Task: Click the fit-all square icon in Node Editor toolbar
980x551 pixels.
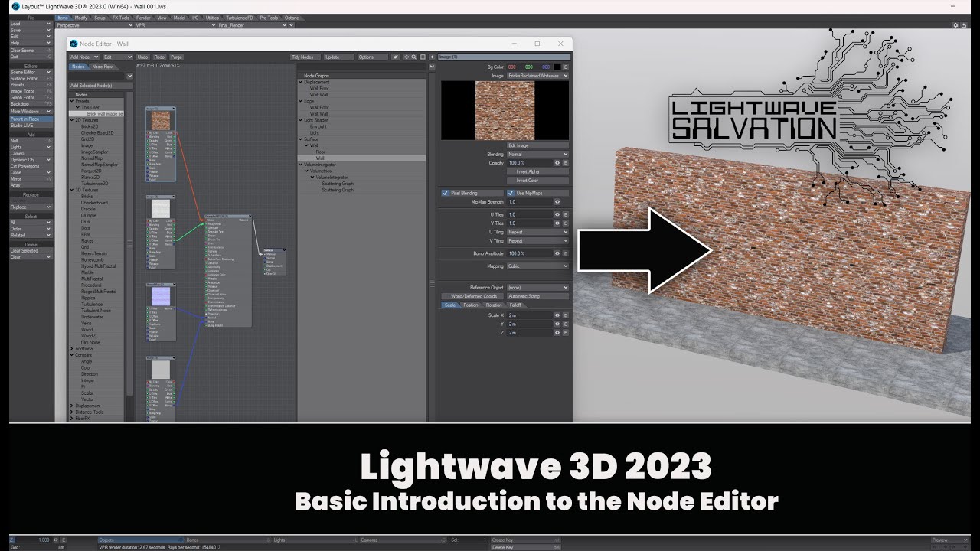Action: [423, 57]
